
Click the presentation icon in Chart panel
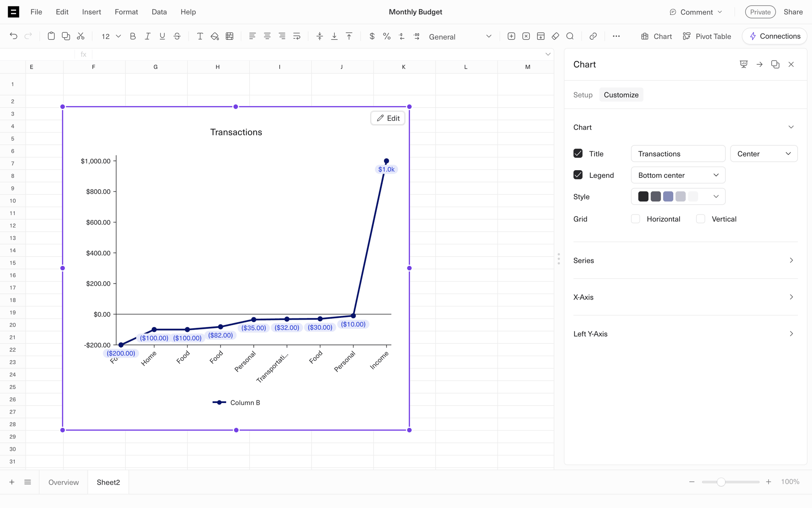coord(743,64)
